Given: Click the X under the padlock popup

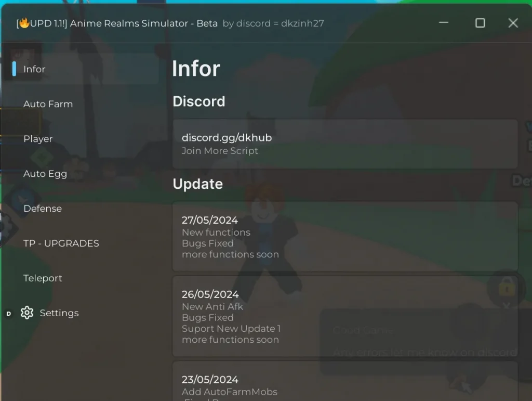Looking at the screenshot, I should click(507, 305).
